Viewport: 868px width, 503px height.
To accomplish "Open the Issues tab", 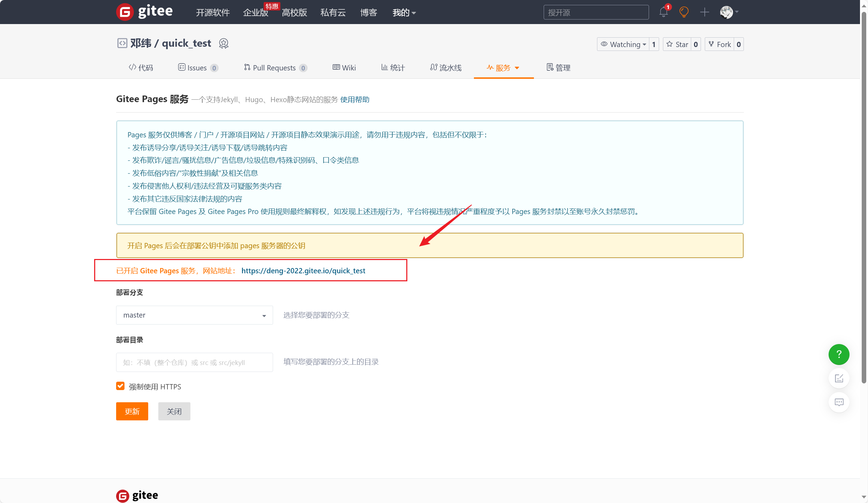I will pos(198,68).
